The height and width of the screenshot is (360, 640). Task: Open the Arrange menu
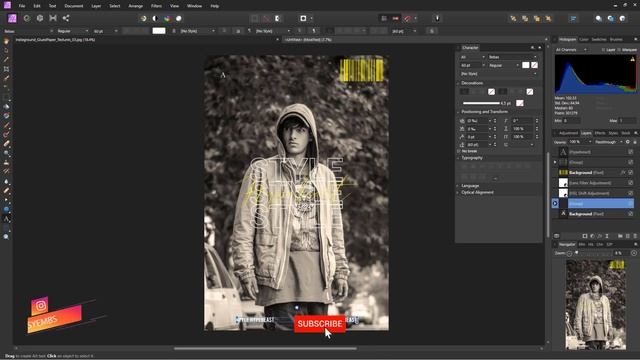click(x=136, y=6)
